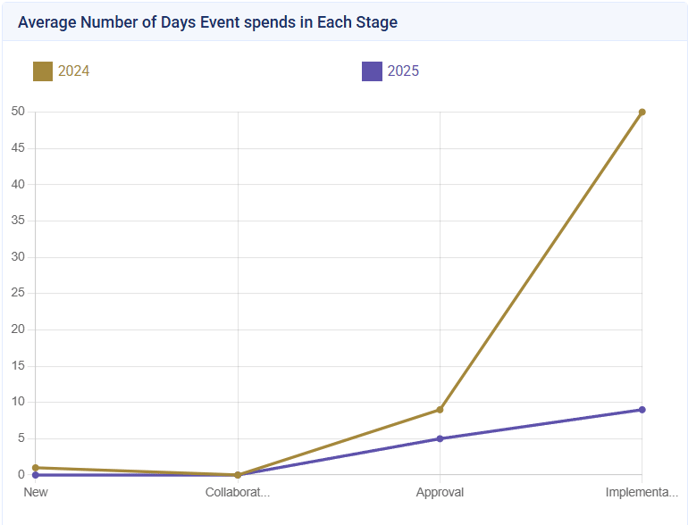Select the 'Approval' x-axis label
The height and width of the screenshot is (525, 688).
pyautogui.click(x=439, y=493)
